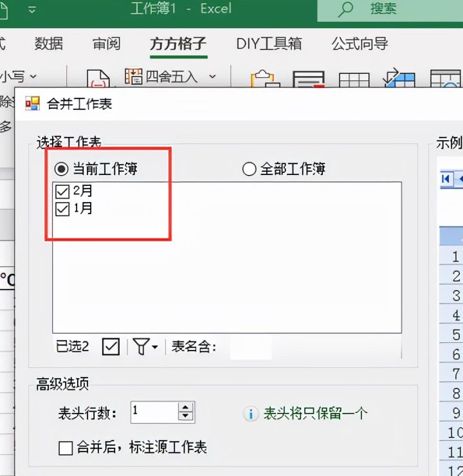
Task: Click the 表头将只保留一个 hint text
Action: click(x=315, y=414)
